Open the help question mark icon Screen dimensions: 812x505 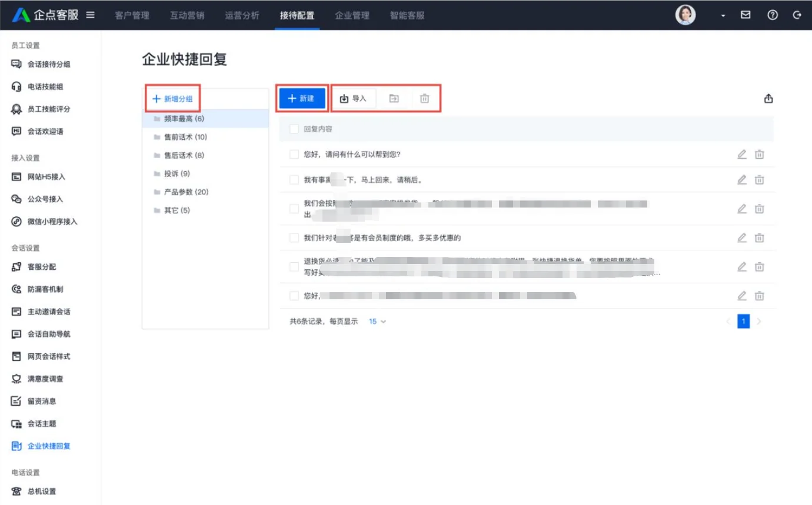[773, 15]
